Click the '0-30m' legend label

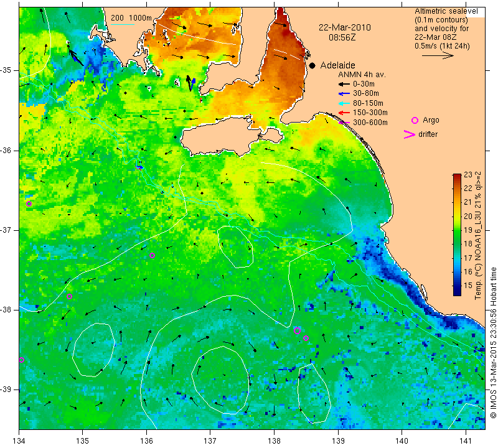pos(364,84)
